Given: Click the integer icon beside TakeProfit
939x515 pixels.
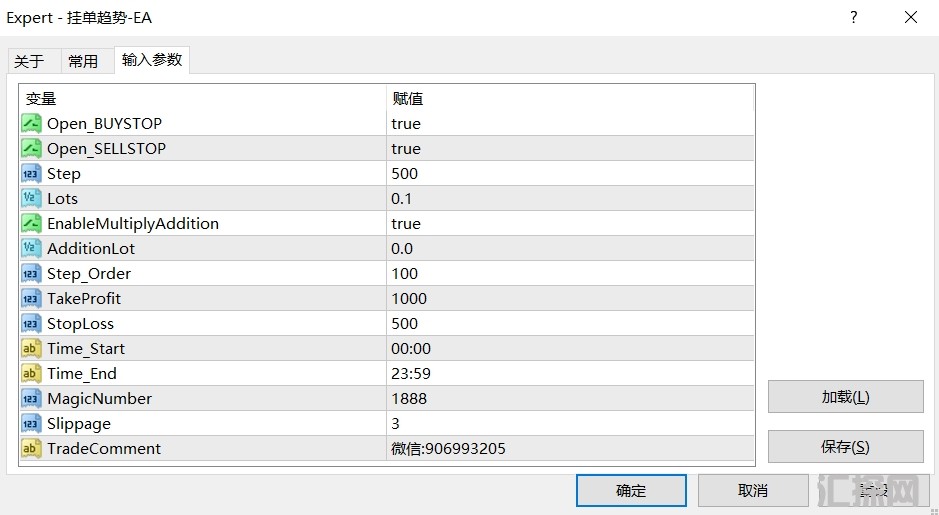Looking at the screenshot, I should coord(31,298).
